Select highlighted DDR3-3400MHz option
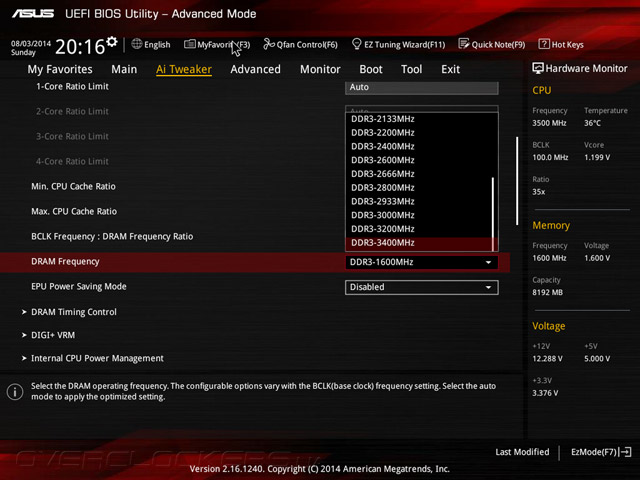 pyautogui.click(x=419, y=243)
